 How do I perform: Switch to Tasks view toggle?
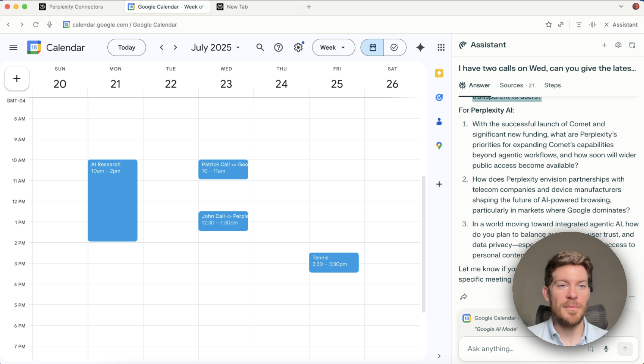(394, 47)
